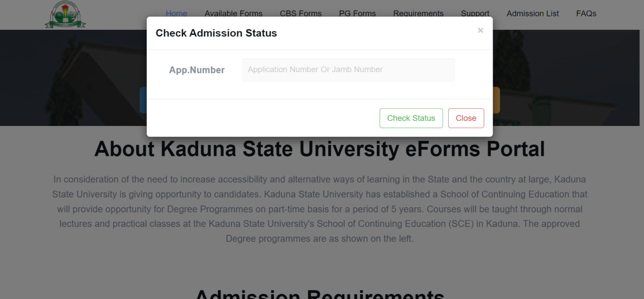
Task: Click the Application Number input field
Action: click(348, 70)
